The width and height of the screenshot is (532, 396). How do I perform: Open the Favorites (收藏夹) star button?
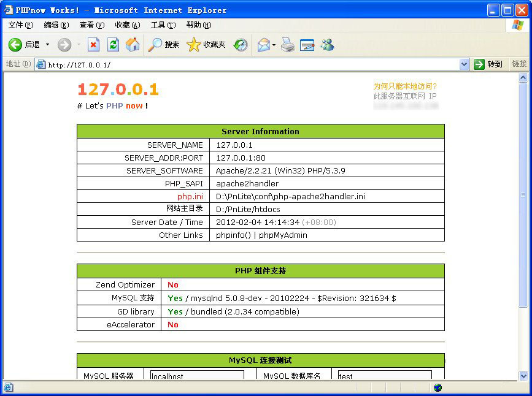(x=206, y=45)
